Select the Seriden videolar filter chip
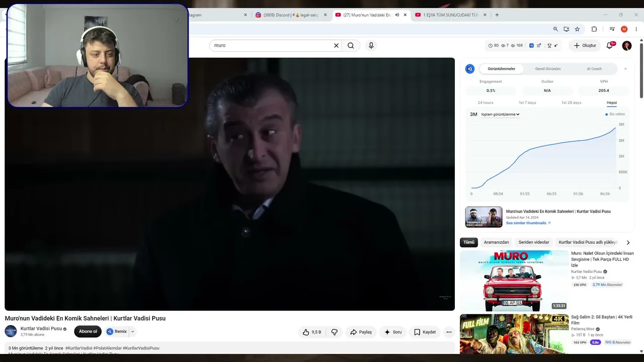Viewport: 644px width, 362px height. (534, 242)
